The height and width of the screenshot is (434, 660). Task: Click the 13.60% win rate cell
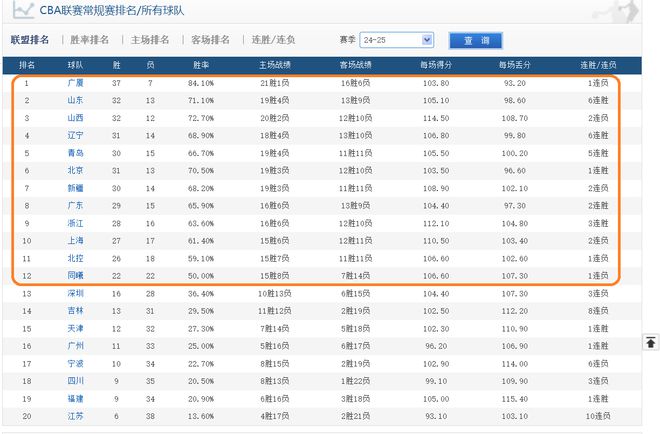[201, 416]
